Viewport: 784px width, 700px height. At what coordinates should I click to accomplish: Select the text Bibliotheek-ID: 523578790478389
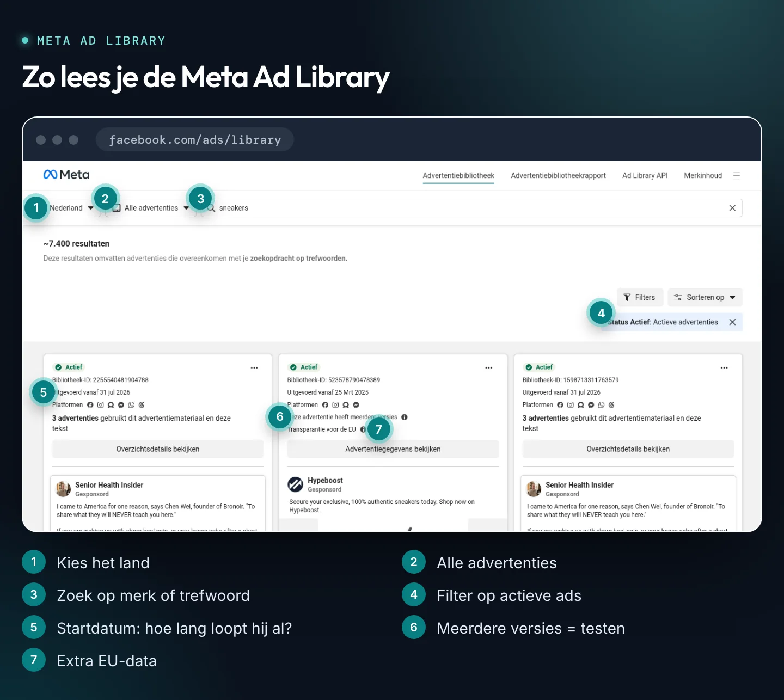(334, 380)
